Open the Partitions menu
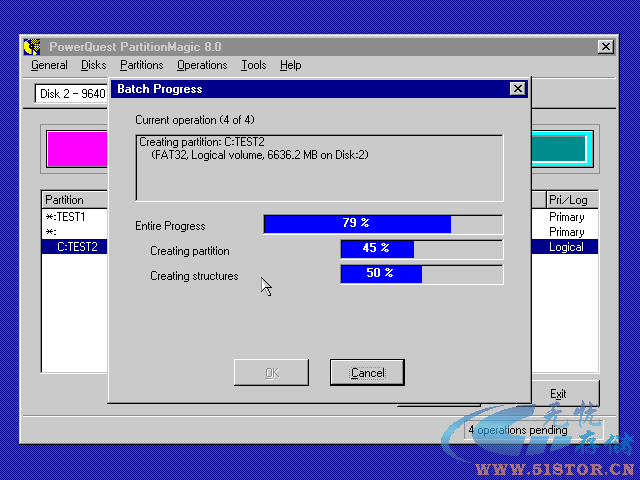The width and height of the screenshot is (640, 480). [x=141, y=65]
